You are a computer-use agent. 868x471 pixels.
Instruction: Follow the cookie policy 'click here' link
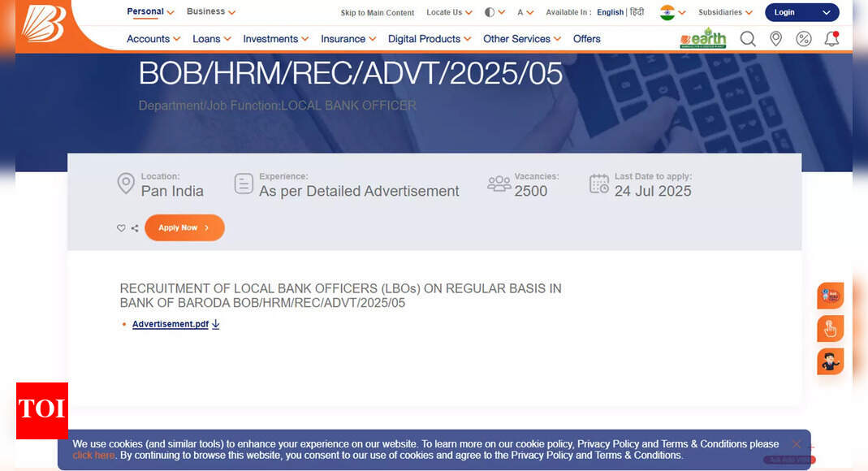tap(93, 456)
